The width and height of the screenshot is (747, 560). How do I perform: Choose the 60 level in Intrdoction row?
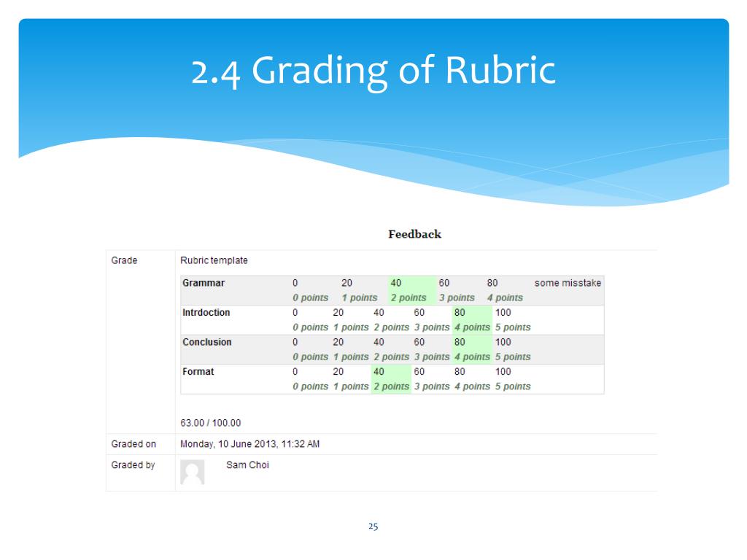click(x=432, y=319)
